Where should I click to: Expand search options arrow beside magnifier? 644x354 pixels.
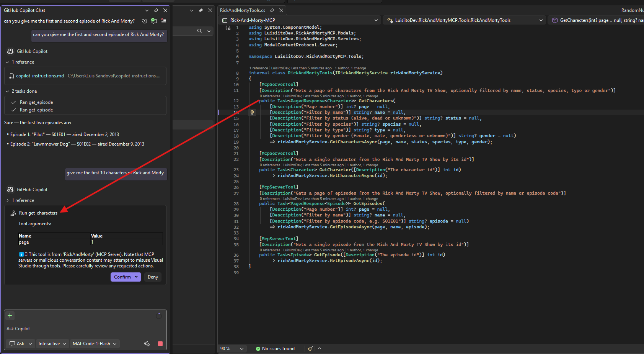point(209,31)
